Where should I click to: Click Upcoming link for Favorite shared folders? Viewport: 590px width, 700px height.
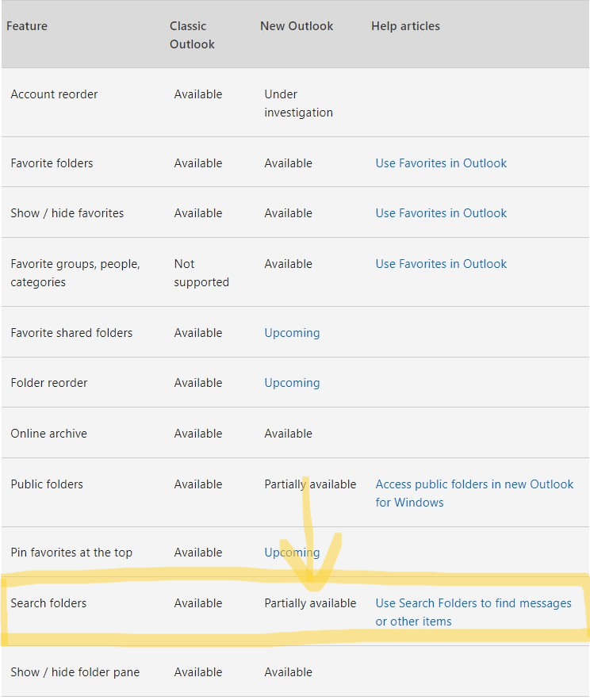[292, 333]
